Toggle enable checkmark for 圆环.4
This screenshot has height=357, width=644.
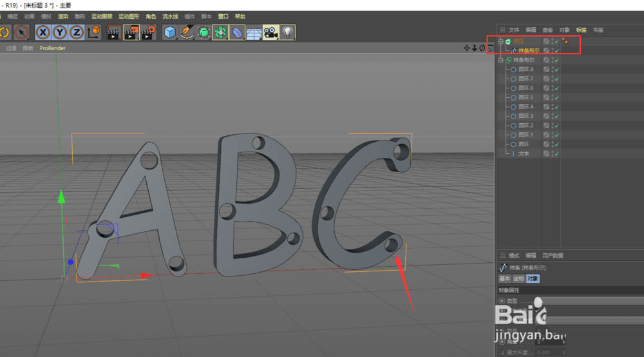(x=557, y=107)
